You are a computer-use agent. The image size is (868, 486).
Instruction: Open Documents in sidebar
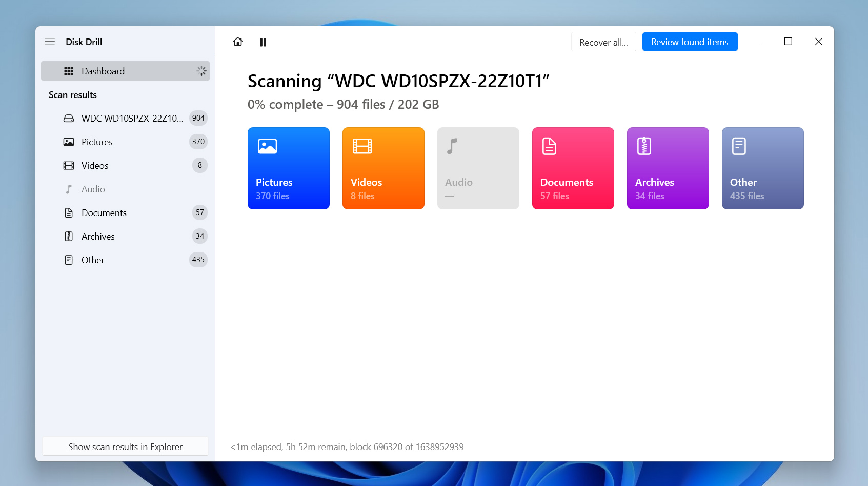(125, 212)
